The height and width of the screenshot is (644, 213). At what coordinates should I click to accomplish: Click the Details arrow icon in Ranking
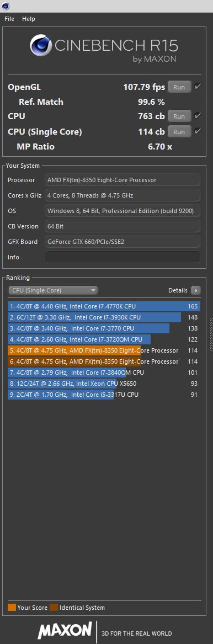tap(196, 290)
